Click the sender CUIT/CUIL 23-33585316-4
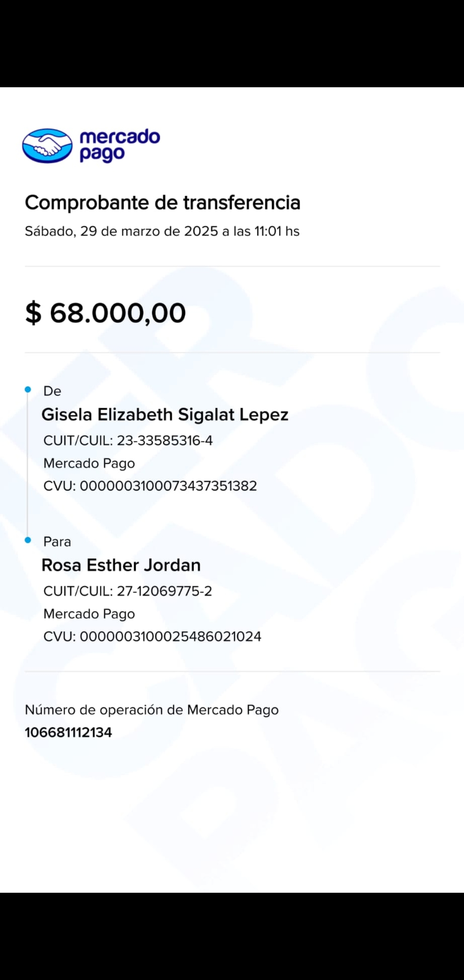This screenshot has width=464, height=980. point(128,441)
